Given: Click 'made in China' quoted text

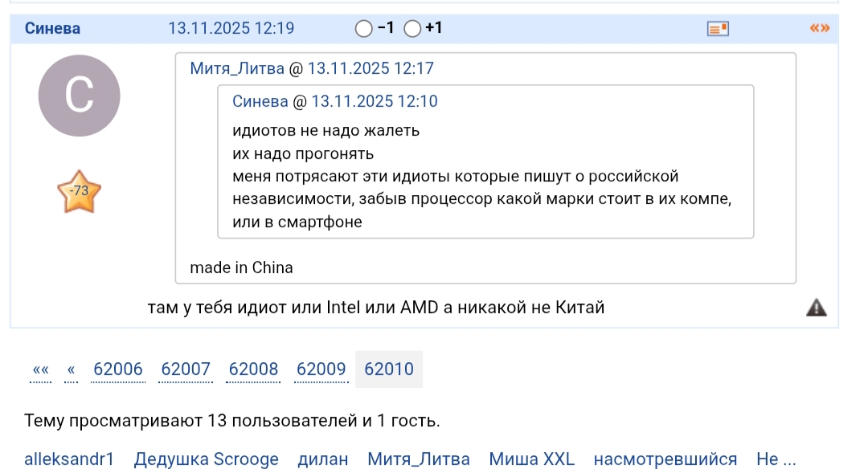Looking at the screenshot, I should [241, 267].
